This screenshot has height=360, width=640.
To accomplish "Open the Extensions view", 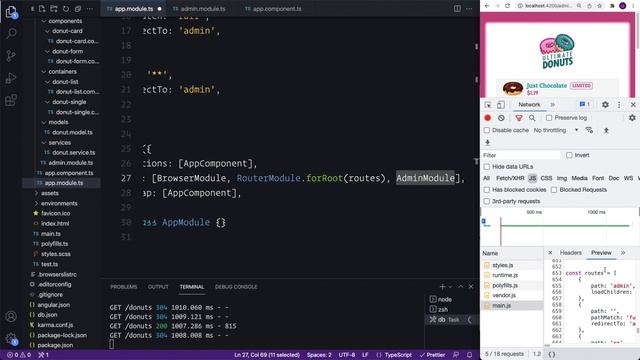I will (x=11, y=100).
